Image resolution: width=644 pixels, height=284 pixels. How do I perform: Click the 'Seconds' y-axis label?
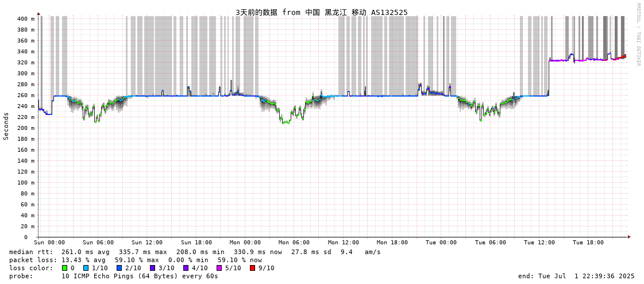[6, 126]
